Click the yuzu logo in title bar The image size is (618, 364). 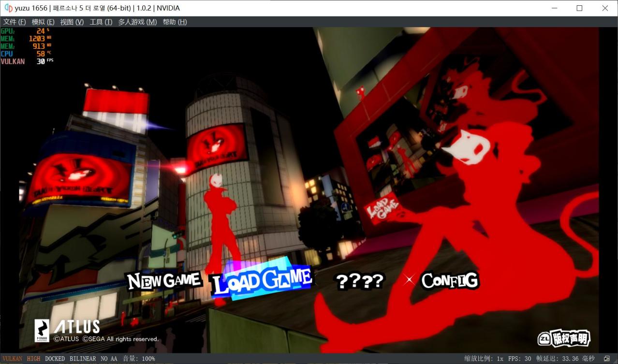(8, 8)
